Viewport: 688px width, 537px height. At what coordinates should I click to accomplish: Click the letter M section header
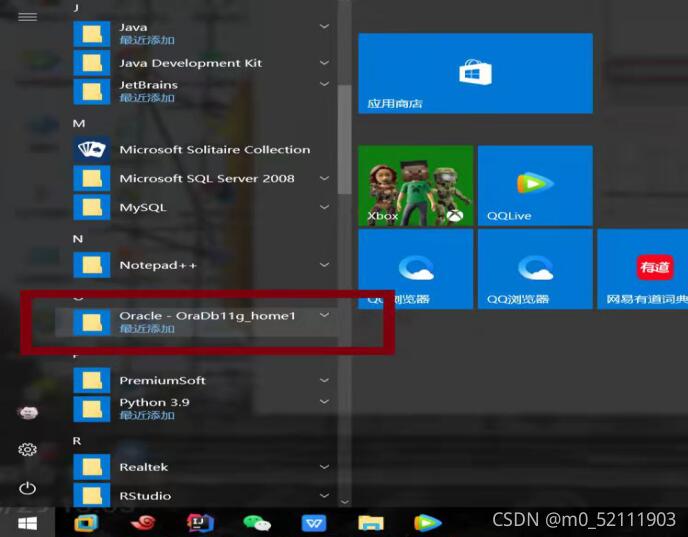(x=79, y=123)
